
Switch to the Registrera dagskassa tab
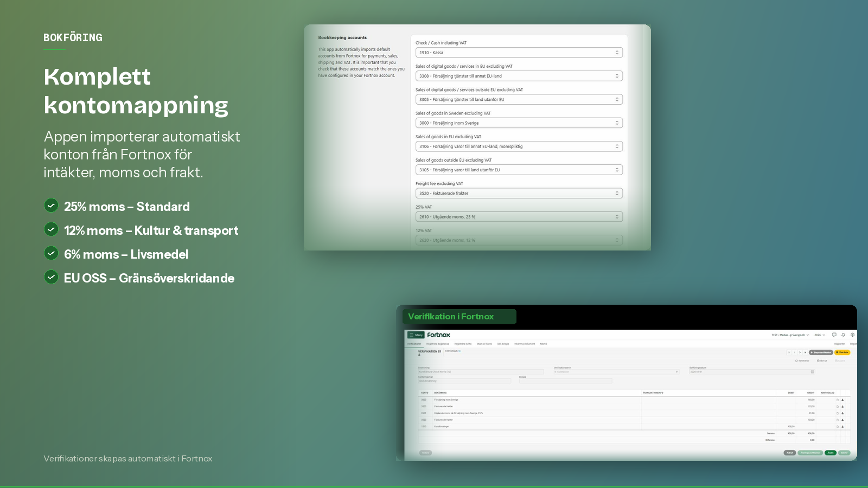pos(438,344)
